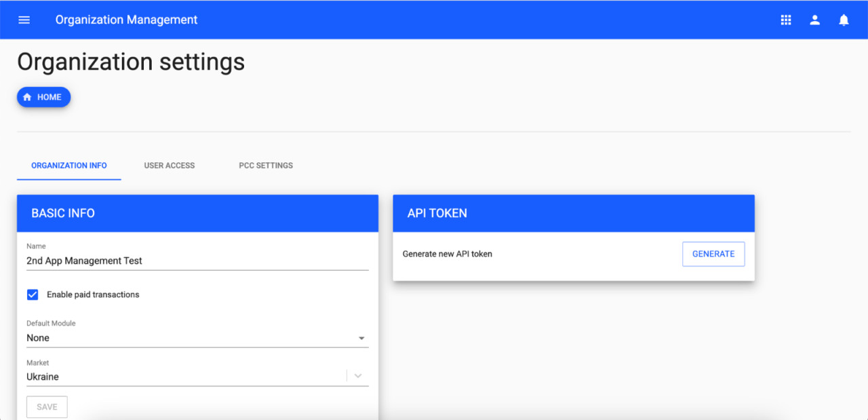Show notifications via the bell icon
This screenshot has width=868, height=420.
844,20
